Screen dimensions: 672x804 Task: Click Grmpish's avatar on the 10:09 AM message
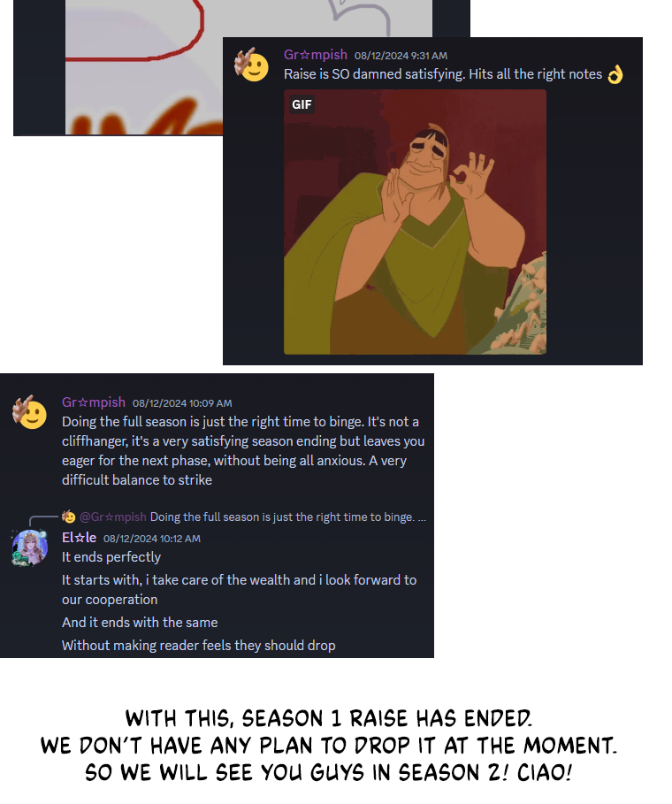(x=30, y=412)
